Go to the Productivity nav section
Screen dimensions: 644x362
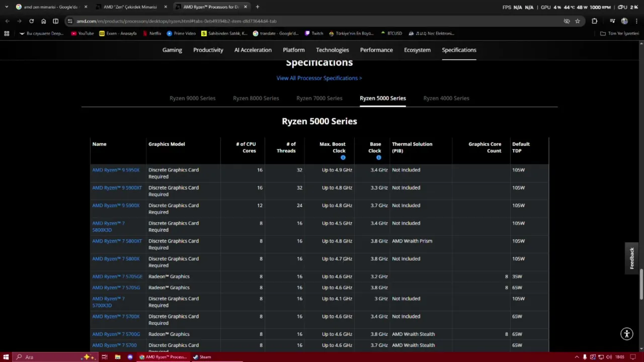(x=208, y=50)
